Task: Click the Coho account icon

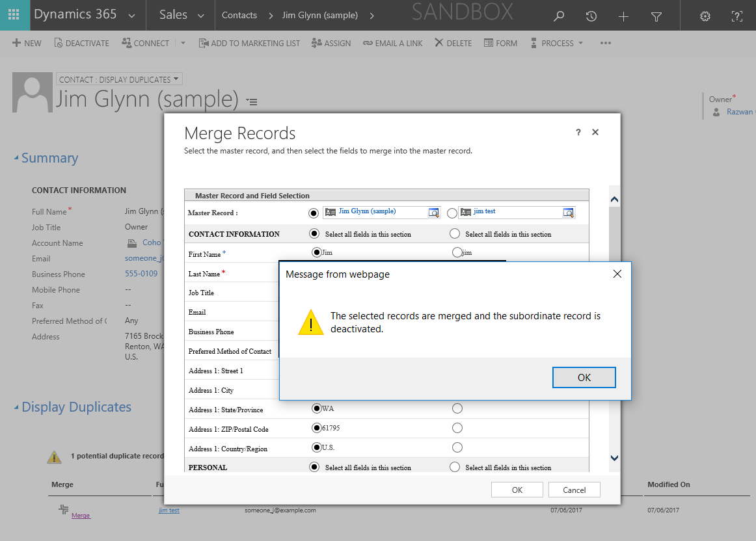Action: [131, 243]
